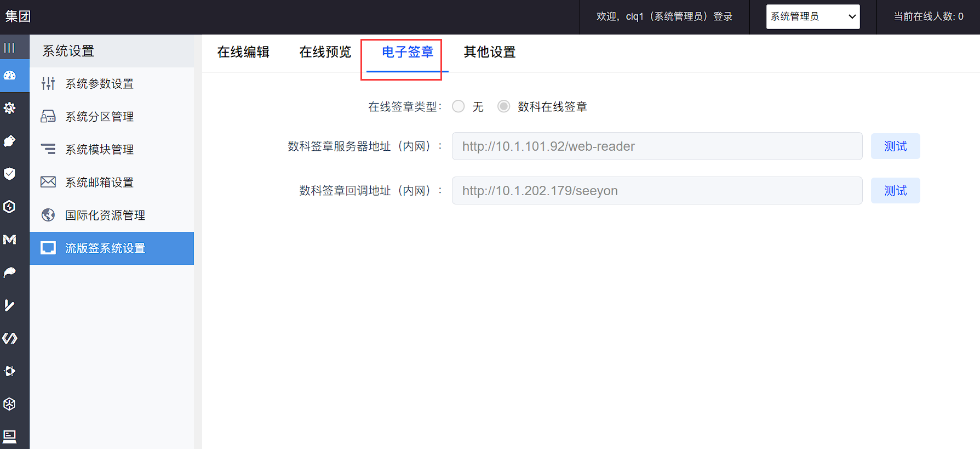
Task: Switch to the 在线预览 tab
Action: pos(325,52)
